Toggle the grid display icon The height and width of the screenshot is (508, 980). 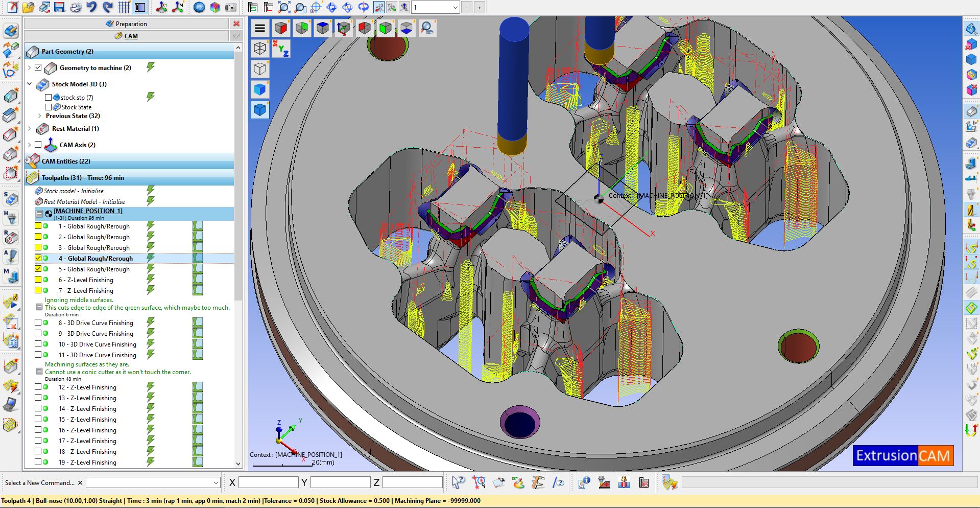click(x=124, y=7)
